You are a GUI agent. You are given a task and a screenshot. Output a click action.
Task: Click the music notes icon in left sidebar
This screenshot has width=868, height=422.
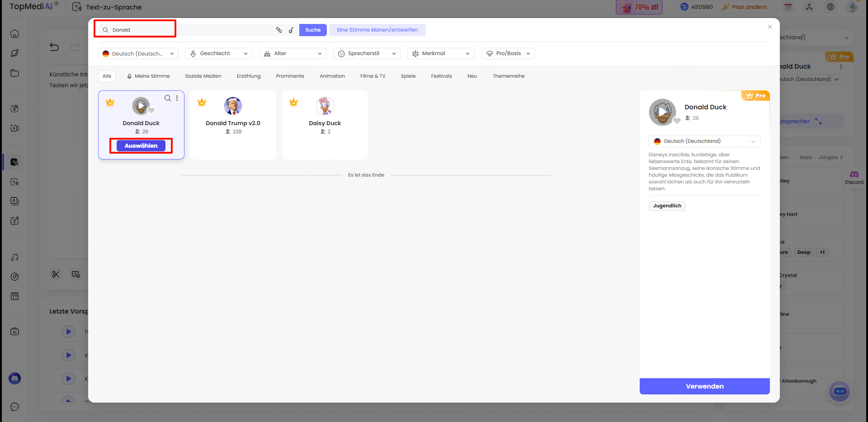[14, 257]
